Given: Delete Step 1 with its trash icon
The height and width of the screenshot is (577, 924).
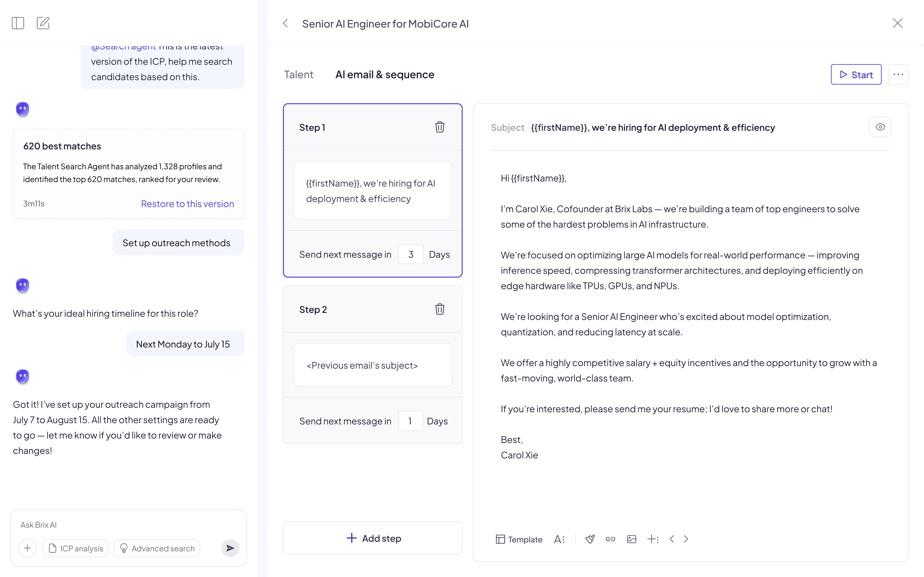Looking at the screenshot, I should (440, 127).
